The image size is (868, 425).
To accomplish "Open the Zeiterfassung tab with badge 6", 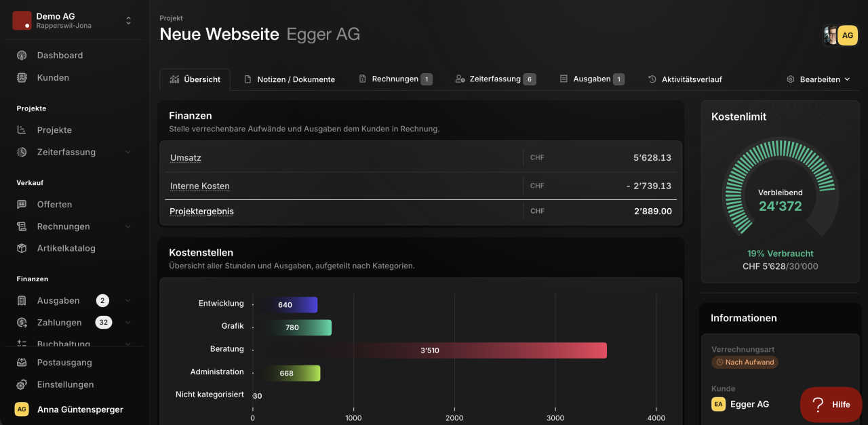I will tap(496, 79).
